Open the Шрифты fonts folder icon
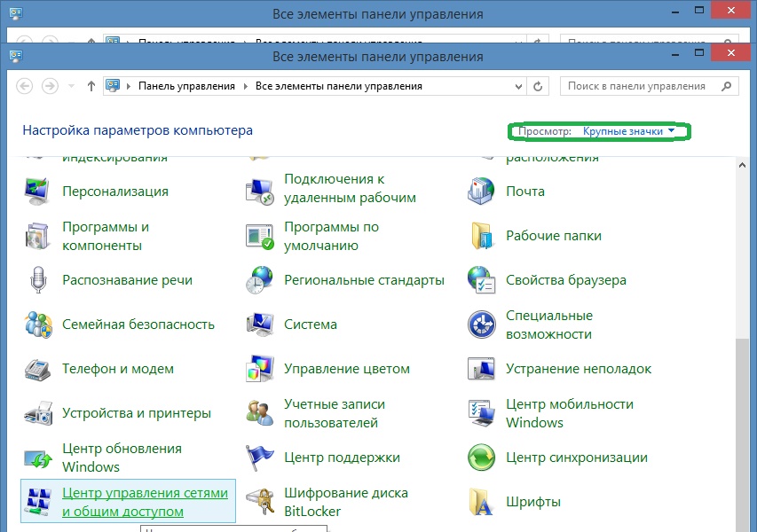The height and width of the screenshot is (532, 757). pos(481,502)
